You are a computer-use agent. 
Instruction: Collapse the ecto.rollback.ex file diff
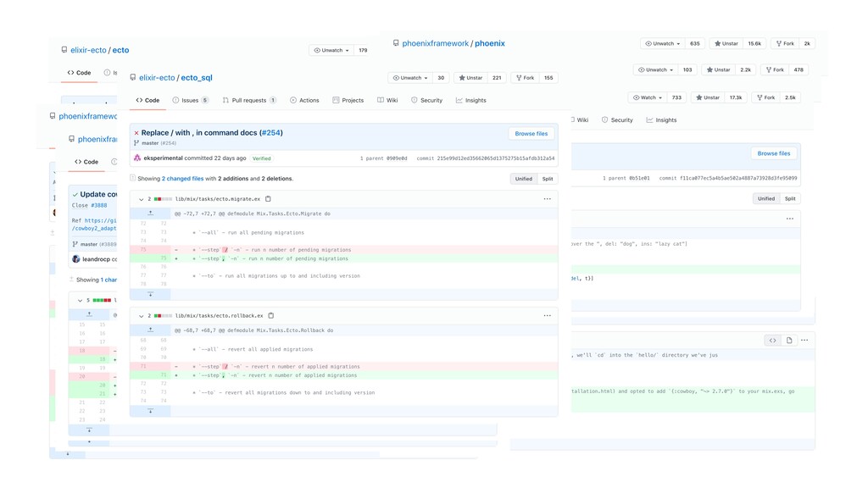(x=142, y=316)
